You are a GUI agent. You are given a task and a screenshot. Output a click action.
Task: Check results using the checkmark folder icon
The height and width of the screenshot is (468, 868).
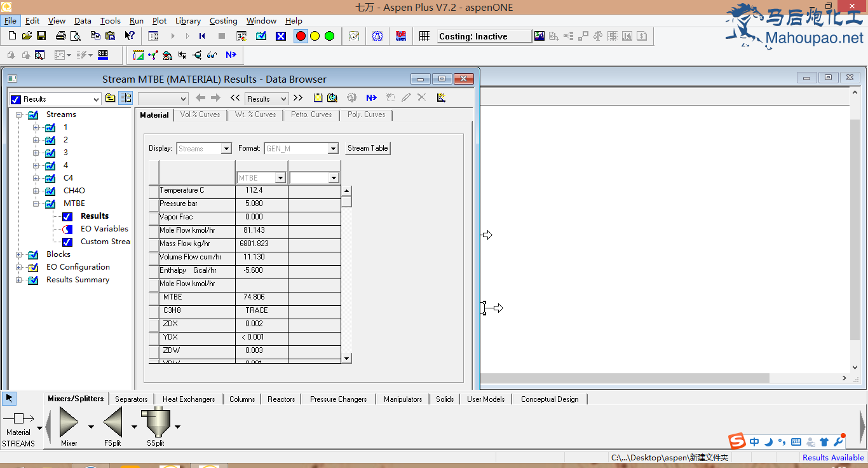point(261,36)
